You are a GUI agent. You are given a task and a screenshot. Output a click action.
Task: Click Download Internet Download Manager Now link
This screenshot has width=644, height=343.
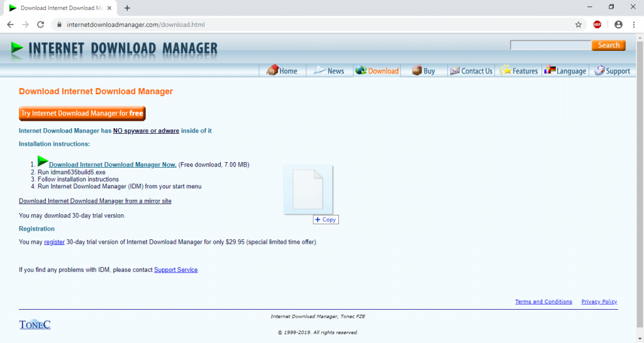pos(113,165)
